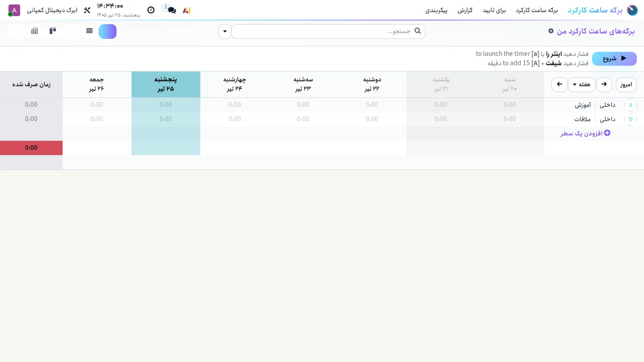Click the 14:34:00 clock display
644x362 pixels.
pyautogui.click(x=110, y=6)
